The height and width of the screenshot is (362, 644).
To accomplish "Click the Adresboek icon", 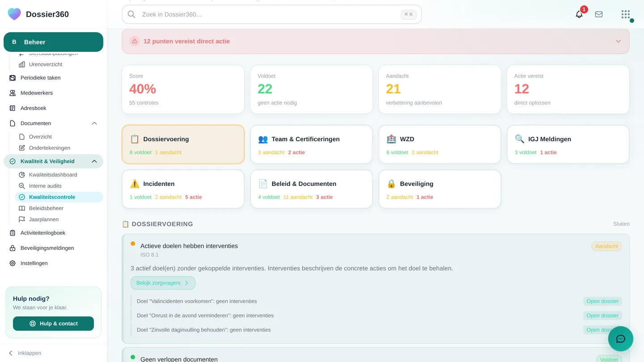I will coord(13,108).
